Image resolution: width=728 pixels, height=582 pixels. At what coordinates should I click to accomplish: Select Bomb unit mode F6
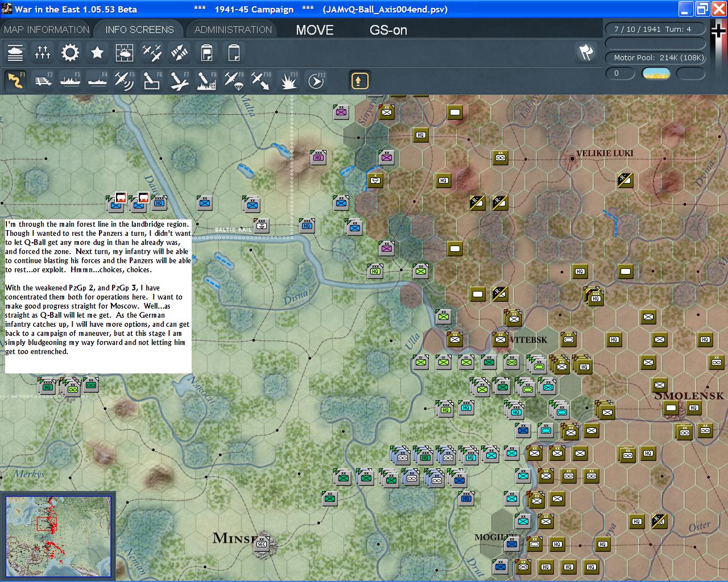pos(152,81)
